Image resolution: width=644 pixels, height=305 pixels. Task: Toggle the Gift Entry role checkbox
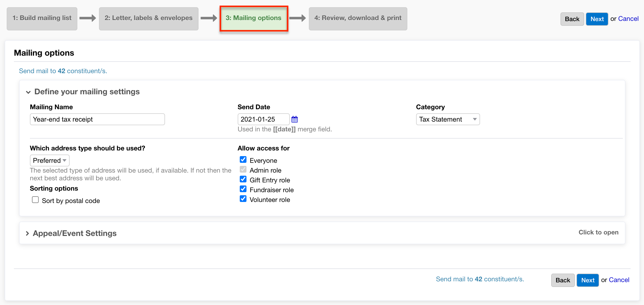click(243, 179)
